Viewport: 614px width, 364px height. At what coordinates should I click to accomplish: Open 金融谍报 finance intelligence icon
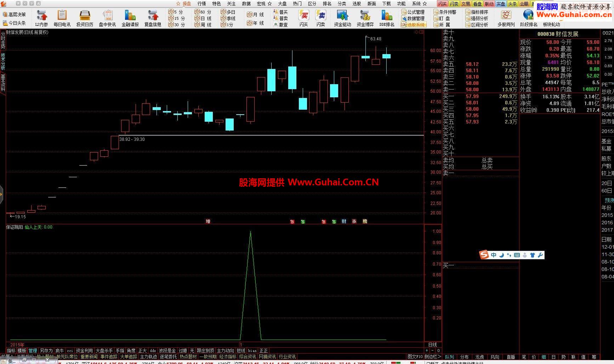coord(130,18)
